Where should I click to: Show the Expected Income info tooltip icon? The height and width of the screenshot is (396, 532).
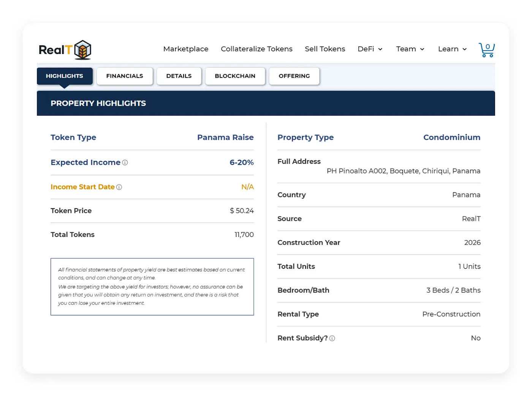click(125, 162)
